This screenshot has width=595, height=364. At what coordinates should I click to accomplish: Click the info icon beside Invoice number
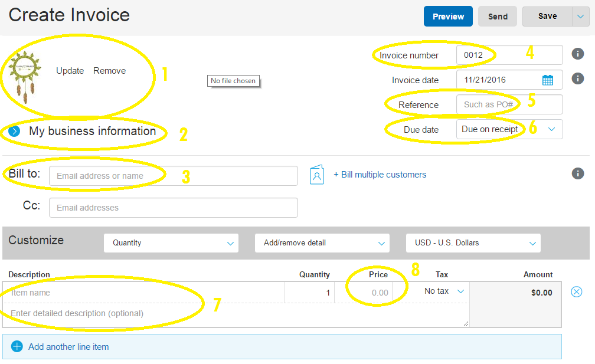577,54
